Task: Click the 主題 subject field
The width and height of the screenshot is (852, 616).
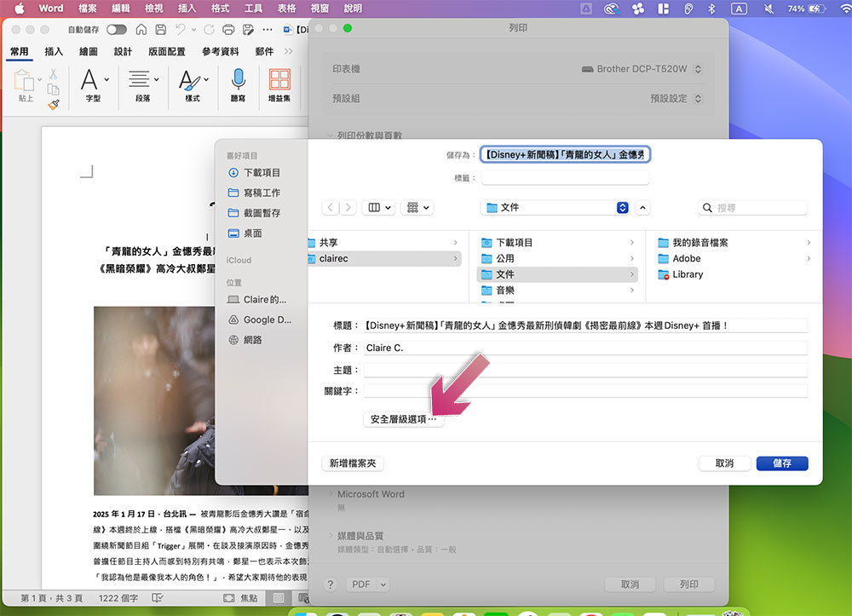Action: tap(585, 371)
